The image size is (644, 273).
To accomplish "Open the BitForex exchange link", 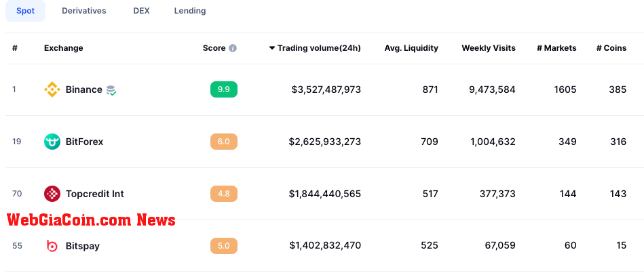I will click(84, 142).
